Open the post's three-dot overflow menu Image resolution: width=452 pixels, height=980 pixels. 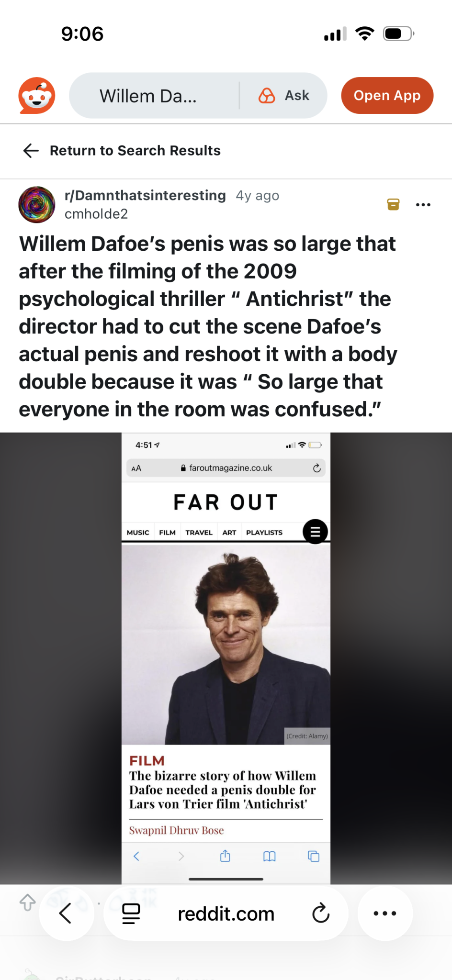[x=423, y=205]
